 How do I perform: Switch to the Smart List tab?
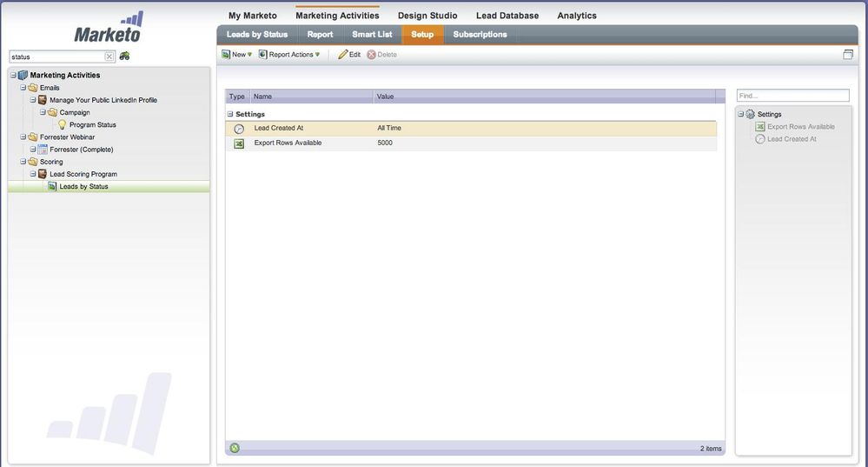click(x=372, y=35)
